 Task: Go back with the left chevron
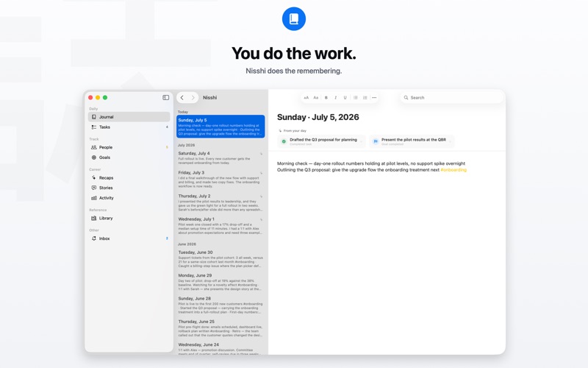[182, 98]
